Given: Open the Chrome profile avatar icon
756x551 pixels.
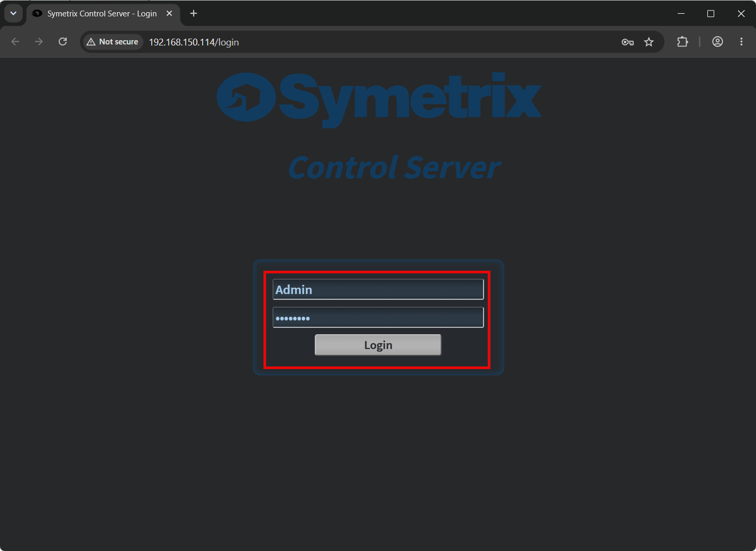Looking at the screenshot, I should (717, 42).
